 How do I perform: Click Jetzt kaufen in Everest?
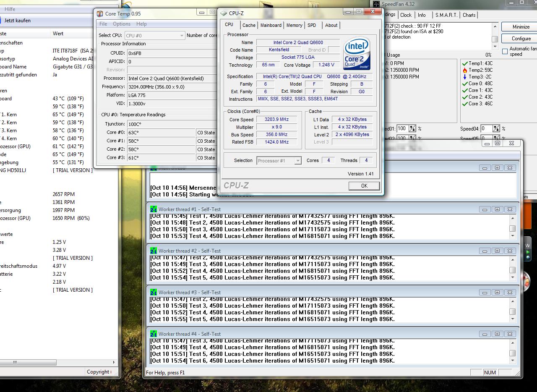click(17, 21)
